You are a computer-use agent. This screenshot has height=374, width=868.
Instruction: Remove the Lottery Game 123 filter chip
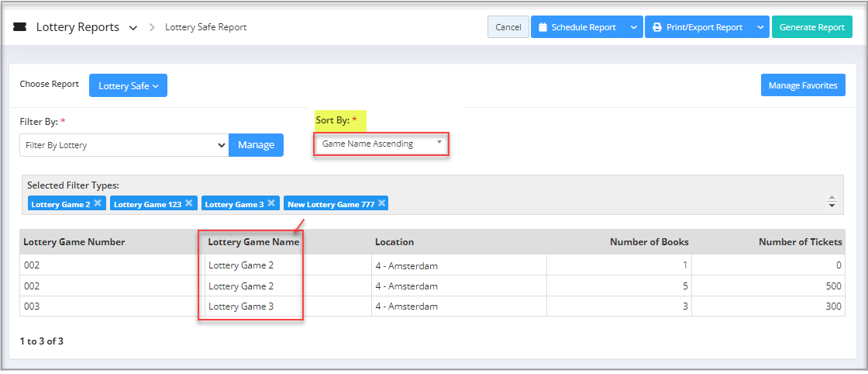(x=189, y=203)
